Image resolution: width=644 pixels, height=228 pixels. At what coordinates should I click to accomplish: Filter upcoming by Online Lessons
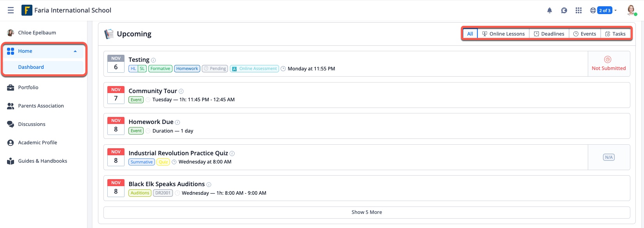[503, 34]
